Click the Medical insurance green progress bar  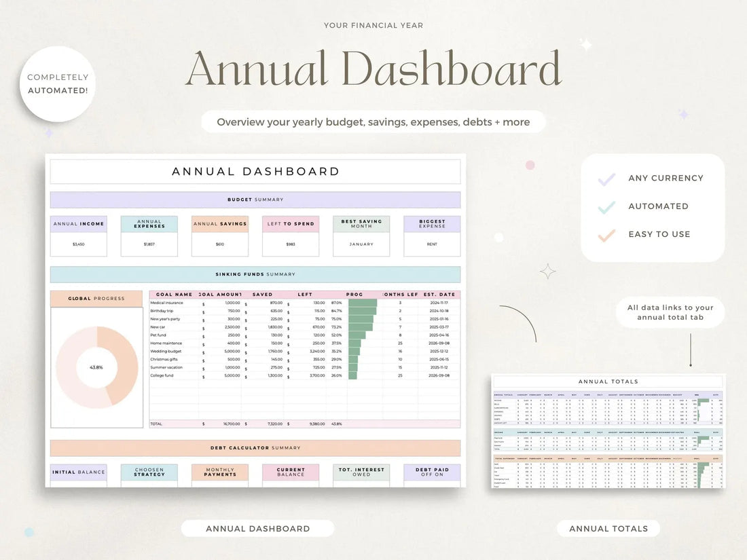pos(362,303)
